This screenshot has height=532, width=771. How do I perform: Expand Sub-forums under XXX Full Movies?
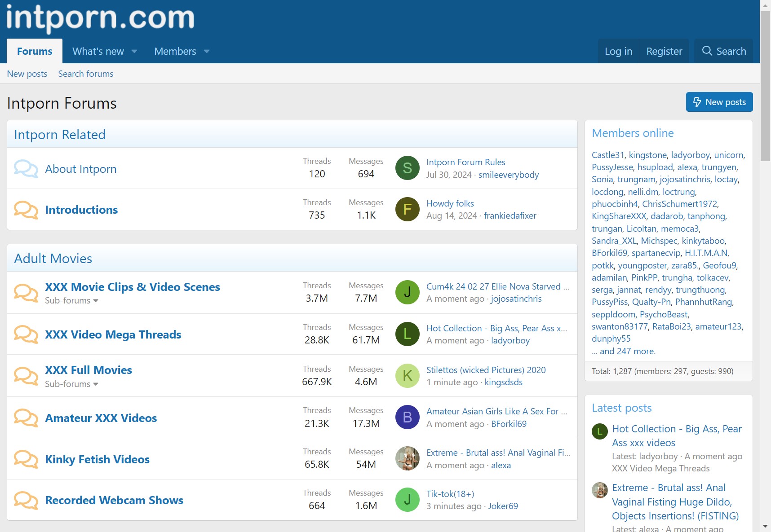pyautogui.click(x=71, y=384)
